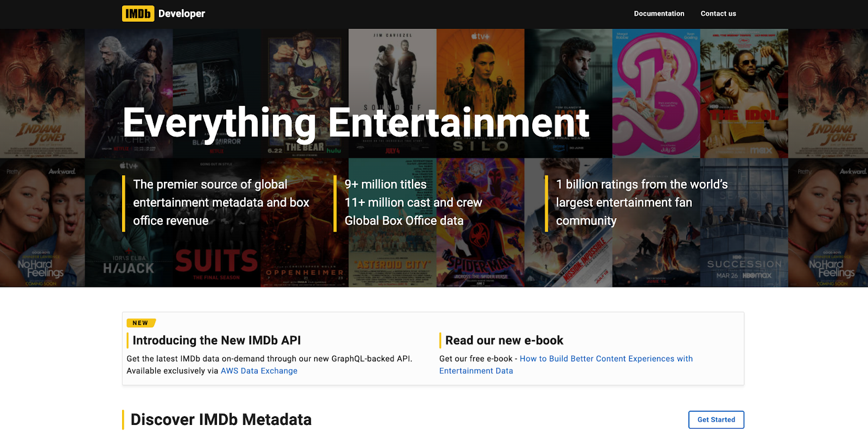Screen dimensions: 868x439
Task: Click the Hijack poster thumbnail
Action: coord(129,222)
